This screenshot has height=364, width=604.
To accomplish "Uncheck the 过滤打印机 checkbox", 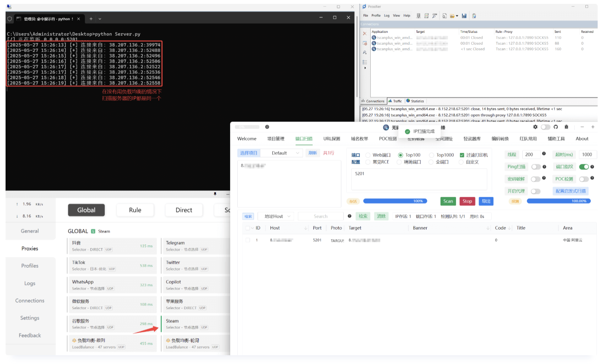I will click(x=462, y=155).
